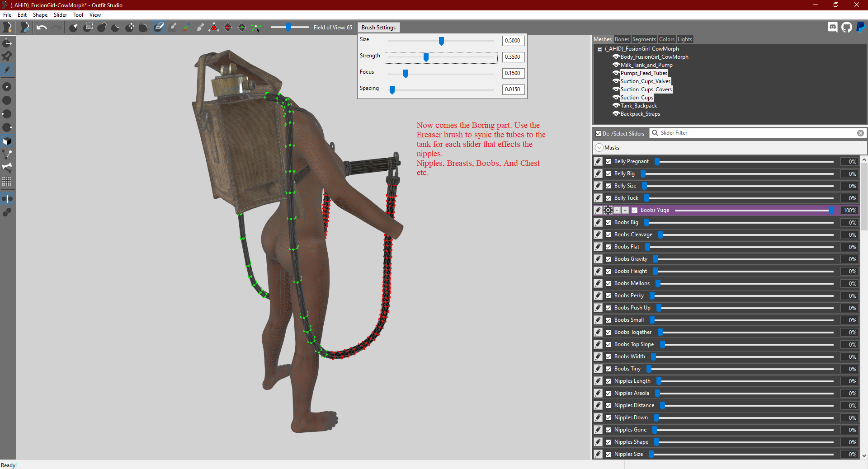Screen dimensions: 868x469
Task: Toggle the floor grid icon
Action: [x=7, y=182]
